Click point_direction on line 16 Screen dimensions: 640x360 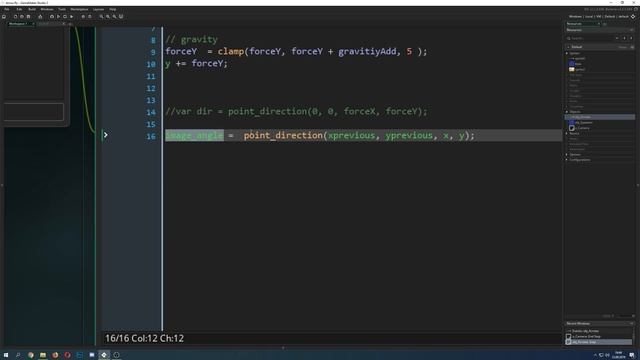point(283,136)
